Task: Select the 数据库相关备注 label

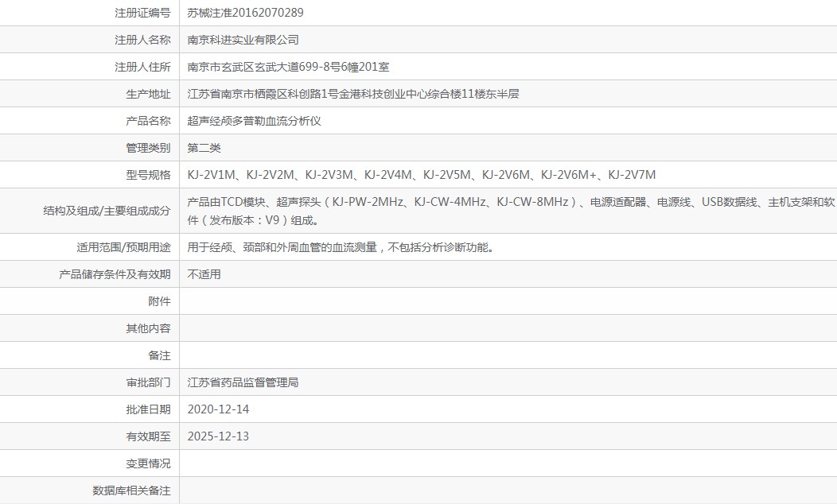Action: (x=131, y=490)
